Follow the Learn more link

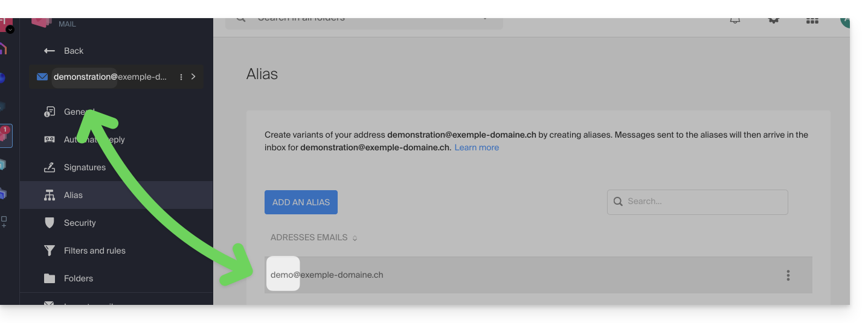pyautogui.click(x=477, y=147)
